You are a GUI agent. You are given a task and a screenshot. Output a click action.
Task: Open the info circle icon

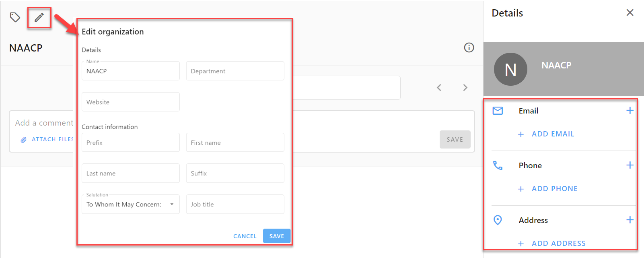pyautogui.click(x=469, y=47)
